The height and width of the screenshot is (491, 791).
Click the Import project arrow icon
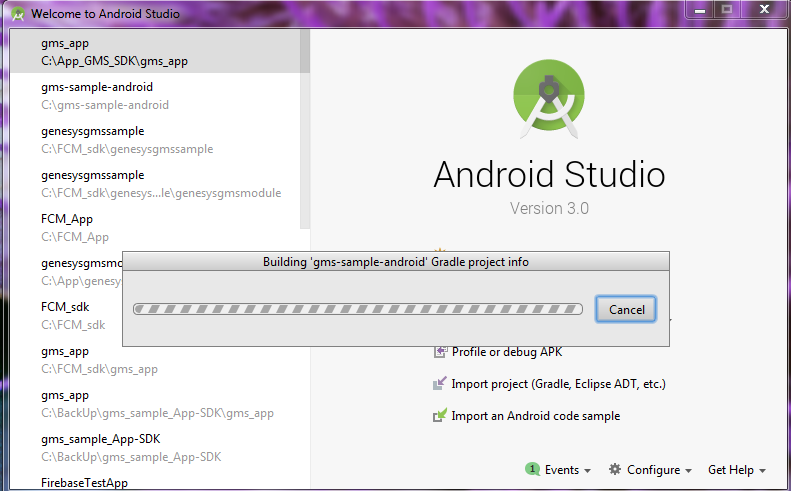click(x=439, y=384)
